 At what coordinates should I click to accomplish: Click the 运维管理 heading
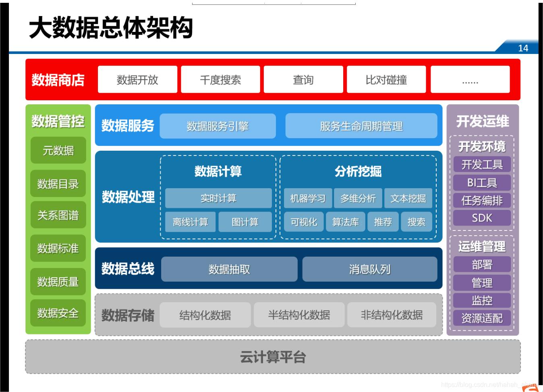coord(482,246)
